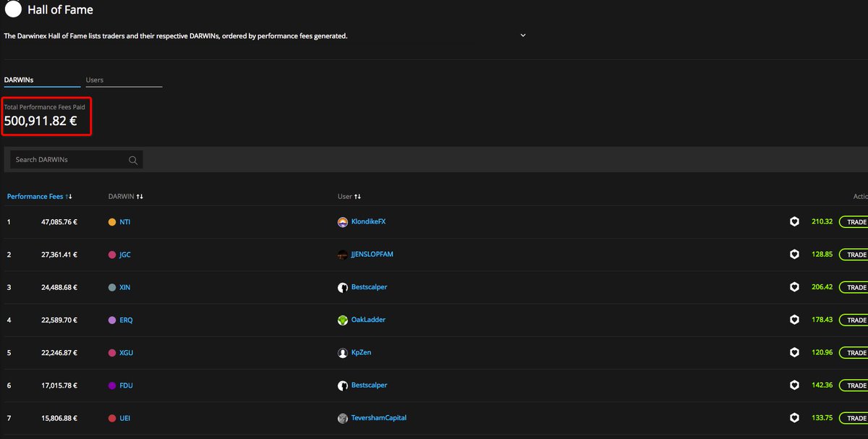Viewport: 868px width, 439px height.
Task: Open the NTI DARWIN link
Action: [124, 222]
